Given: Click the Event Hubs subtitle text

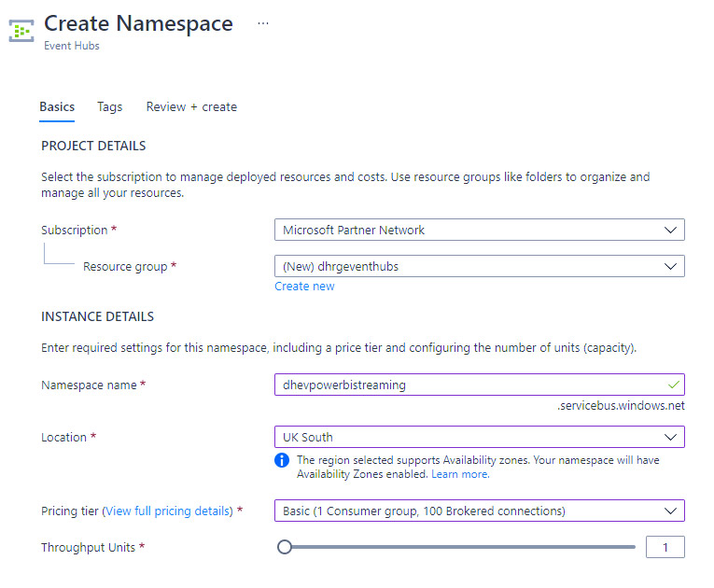Looking at the screenshot, I should click(x=72, y=46).
